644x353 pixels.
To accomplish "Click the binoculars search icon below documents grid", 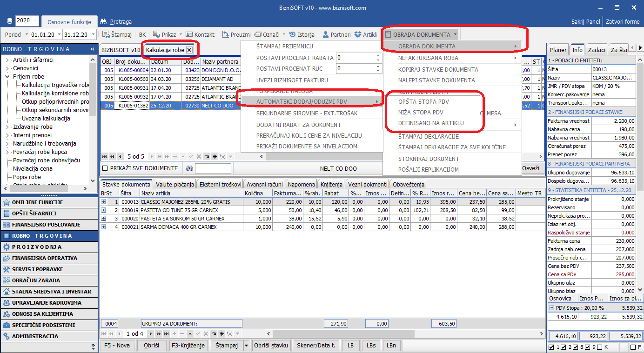I will point(189,168).
